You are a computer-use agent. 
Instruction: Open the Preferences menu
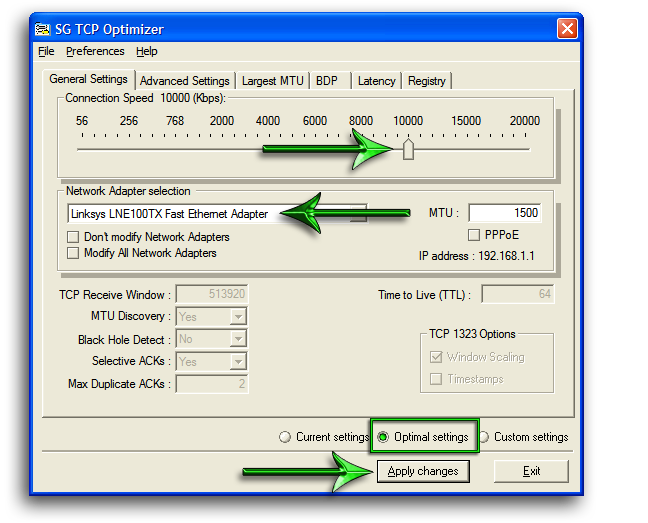[x=95, y=51]
